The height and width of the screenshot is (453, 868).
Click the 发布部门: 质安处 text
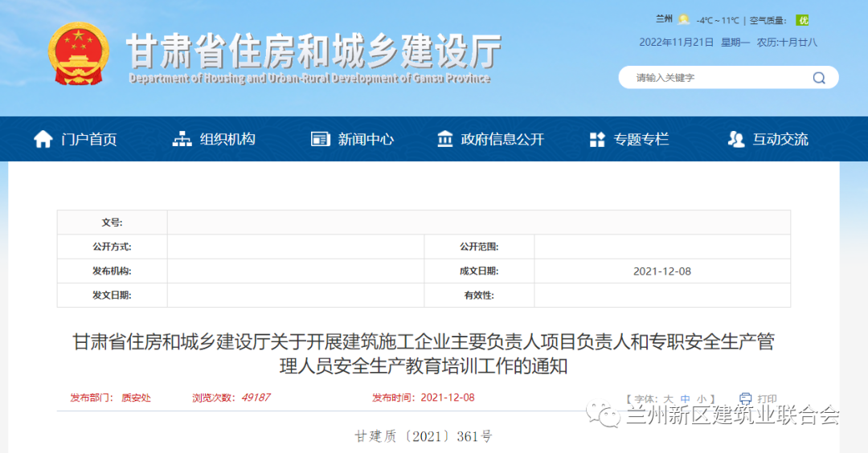tap(110, 398)
